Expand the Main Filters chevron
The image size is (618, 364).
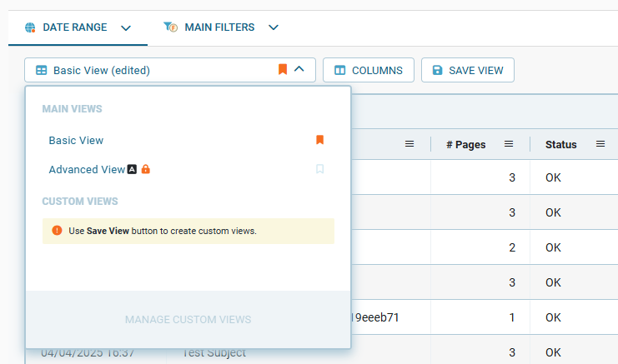pyautogui.click(x=273, y=27)
